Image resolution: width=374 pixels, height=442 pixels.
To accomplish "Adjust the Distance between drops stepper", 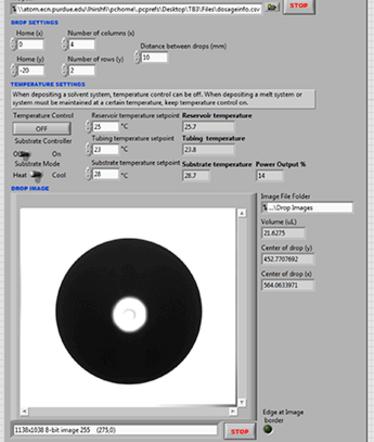I will click(137, 57).
